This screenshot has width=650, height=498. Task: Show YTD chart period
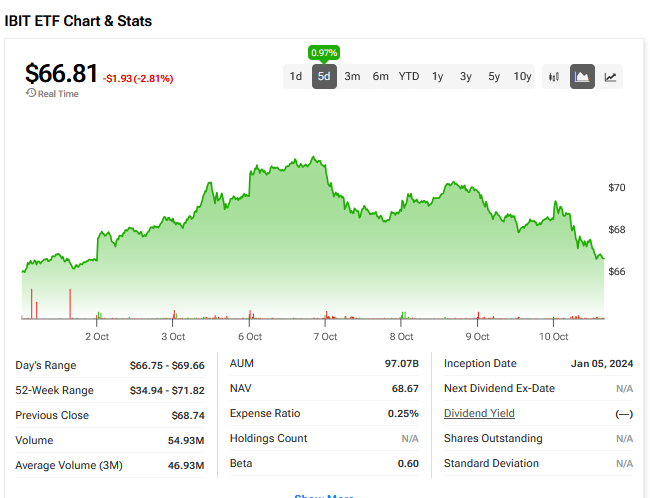409,76
